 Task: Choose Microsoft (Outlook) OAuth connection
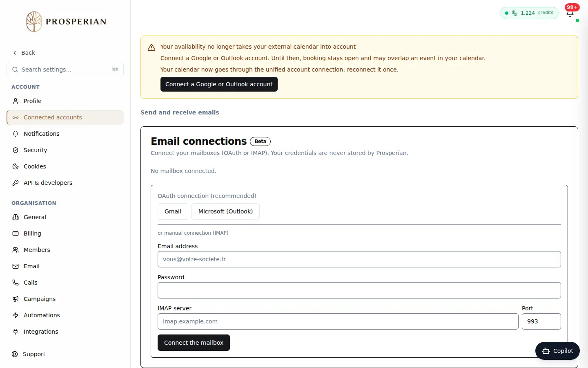click(x=225, y=211)
